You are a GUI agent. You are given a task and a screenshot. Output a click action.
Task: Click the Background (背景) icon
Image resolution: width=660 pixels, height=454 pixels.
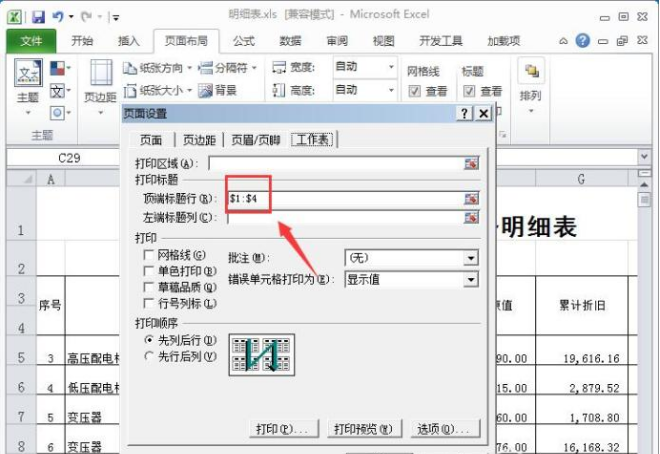pos(205,90)
